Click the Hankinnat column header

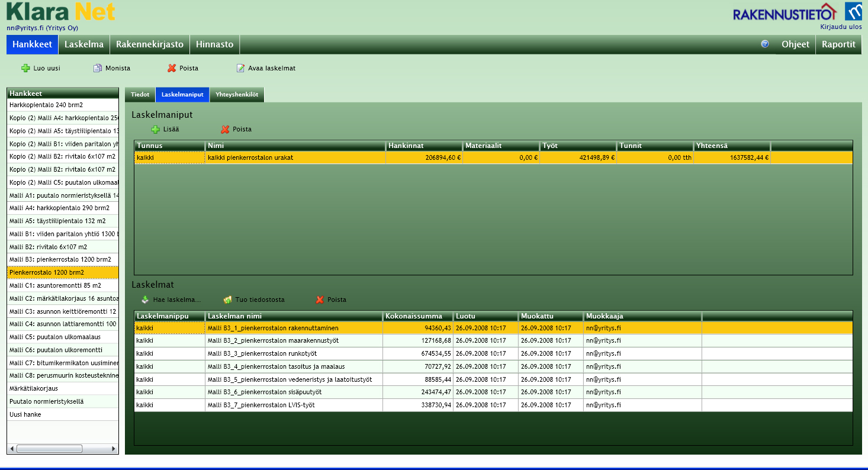coord(424,146)
